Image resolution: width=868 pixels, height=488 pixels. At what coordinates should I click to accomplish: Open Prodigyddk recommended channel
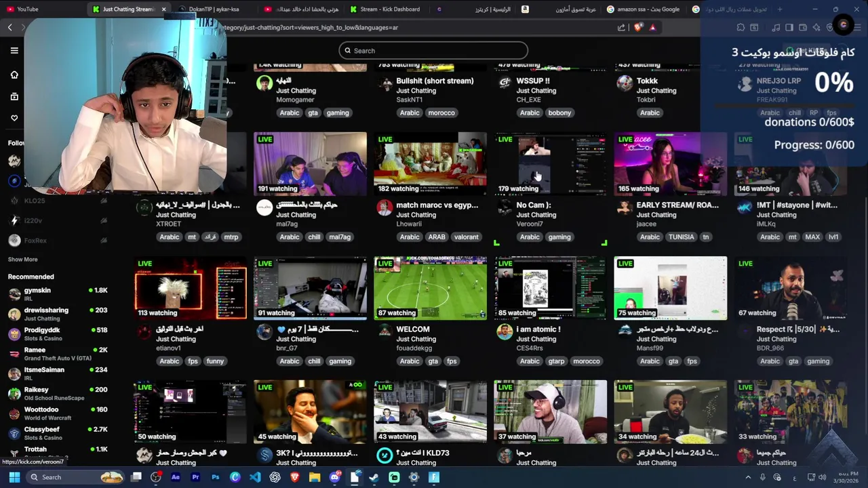tap(58, 333)
